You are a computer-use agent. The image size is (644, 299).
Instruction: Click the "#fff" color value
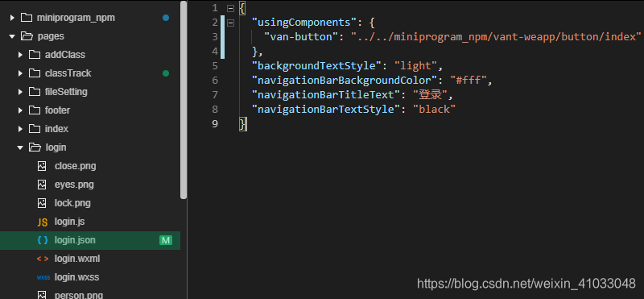pos(469,81)
